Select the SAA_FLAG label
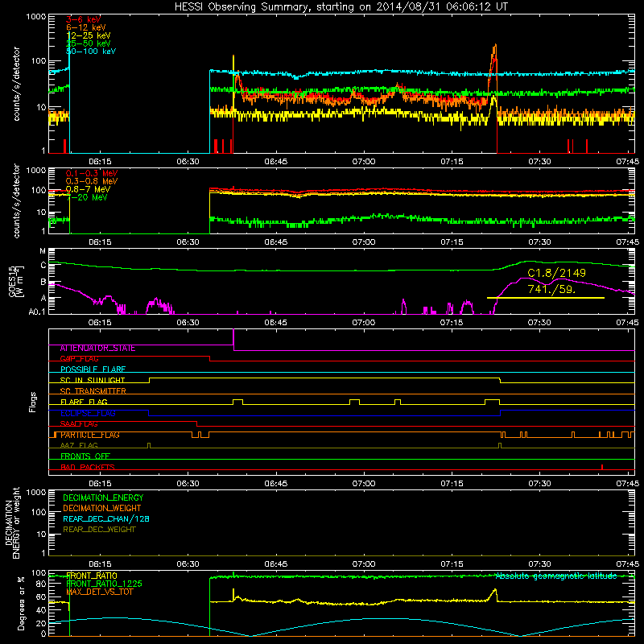 pyautogui.click(x=79, y=424)
